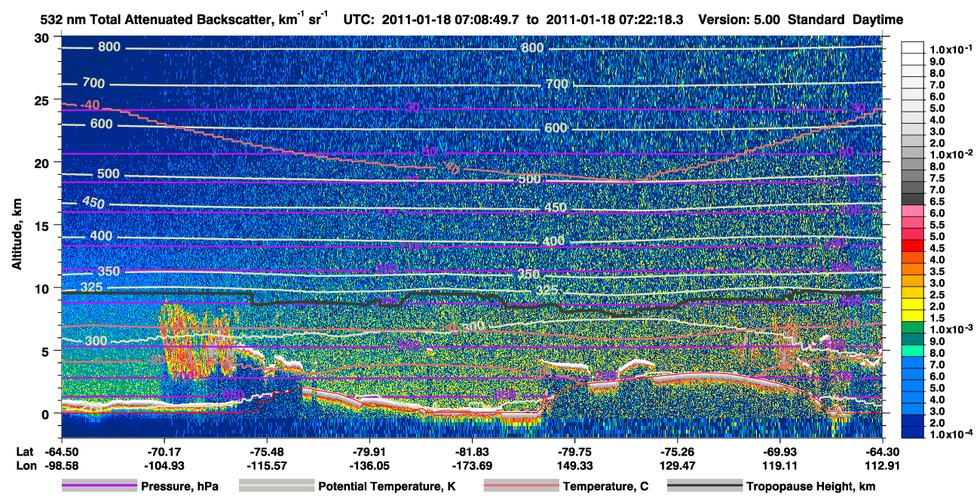Click the latitude value '-64.30'
This screenshot has height=503, width=980.
pyautogui.click(x=882, y=452)
